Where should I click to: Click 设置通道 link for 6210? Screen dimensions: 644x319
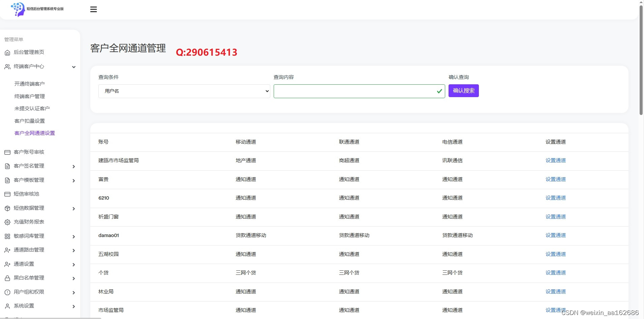pyautogui.click(x=556, y=198)
